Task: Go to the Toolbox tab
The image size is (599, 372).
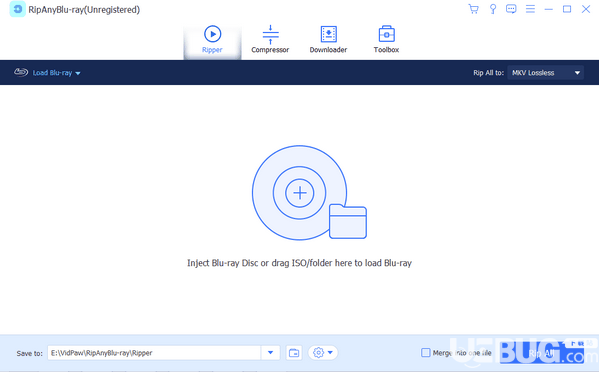Action: [386, 40]
